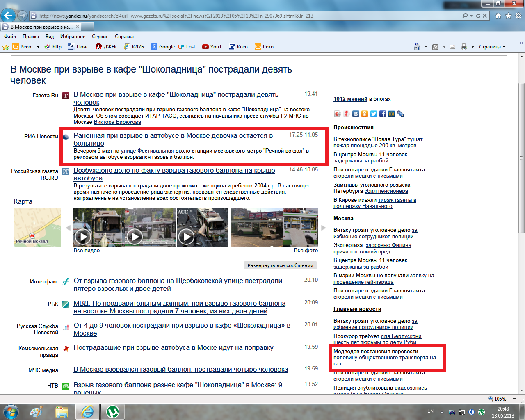Open the Избранное menu
This screenshot has width=525, height=420.
click(73, 37)
